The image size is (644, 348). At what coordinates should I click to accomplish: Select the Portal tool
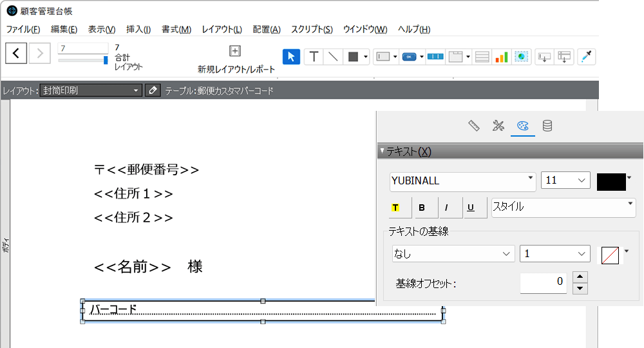point(482,57)
